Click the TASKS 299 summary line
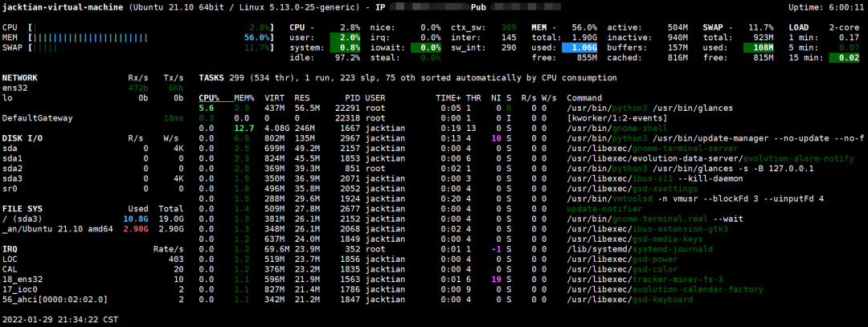 click(x=407, y=78)
